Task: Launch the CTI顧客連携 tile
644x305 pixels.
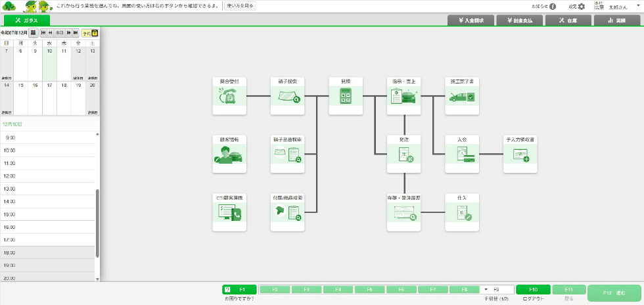Action: [x=229, y=212]
